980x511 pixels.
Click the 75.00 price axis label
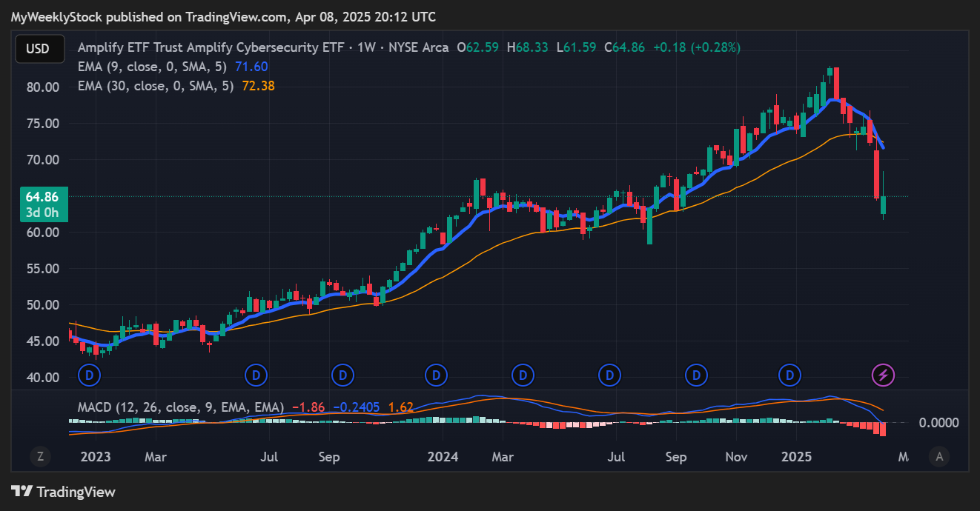(x=42, y=124)
